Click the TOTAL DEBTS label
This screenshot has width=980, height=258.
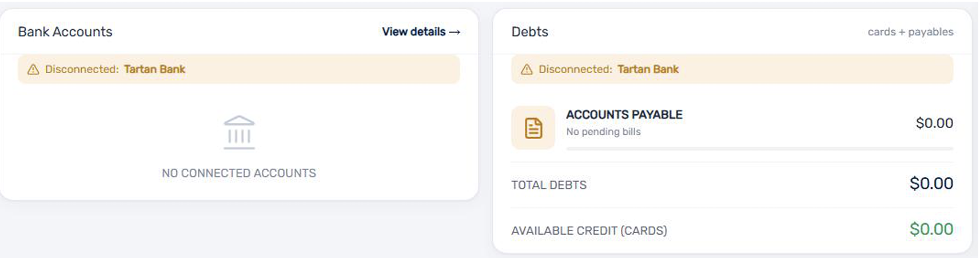[549, 185]
